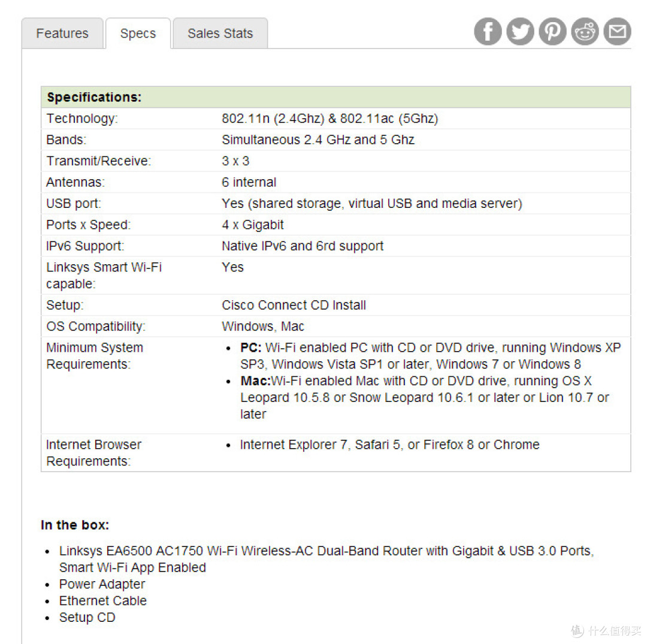Screen dimensions: 647x644
Task: Post the page to Reddit icon
Action: tap(585, 31)
